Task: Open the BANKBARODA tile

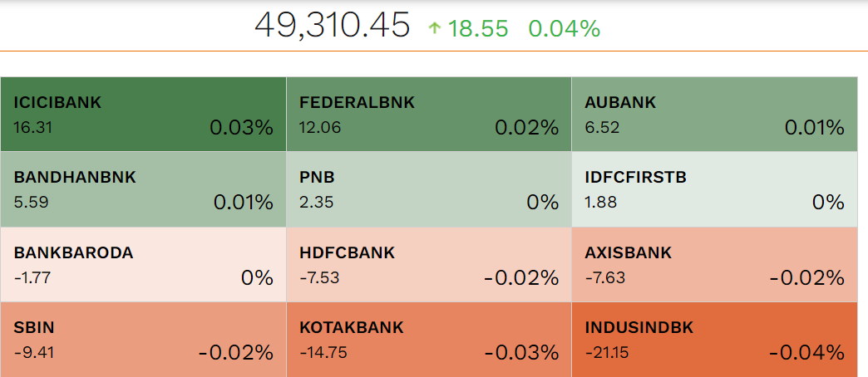Action: pyautogui.click(x=143, y=265)
